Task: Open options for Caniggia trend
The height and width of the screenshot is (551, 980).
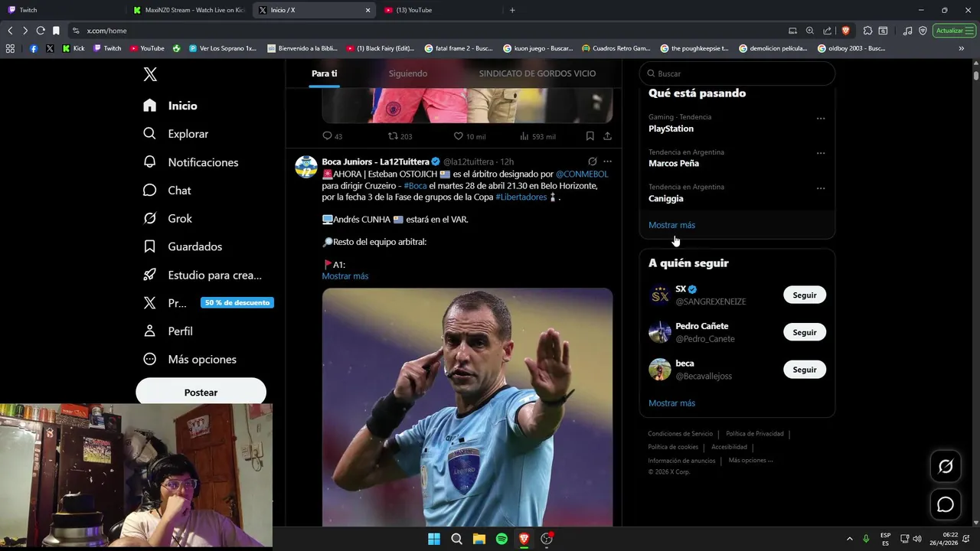Action: [821, 188]
